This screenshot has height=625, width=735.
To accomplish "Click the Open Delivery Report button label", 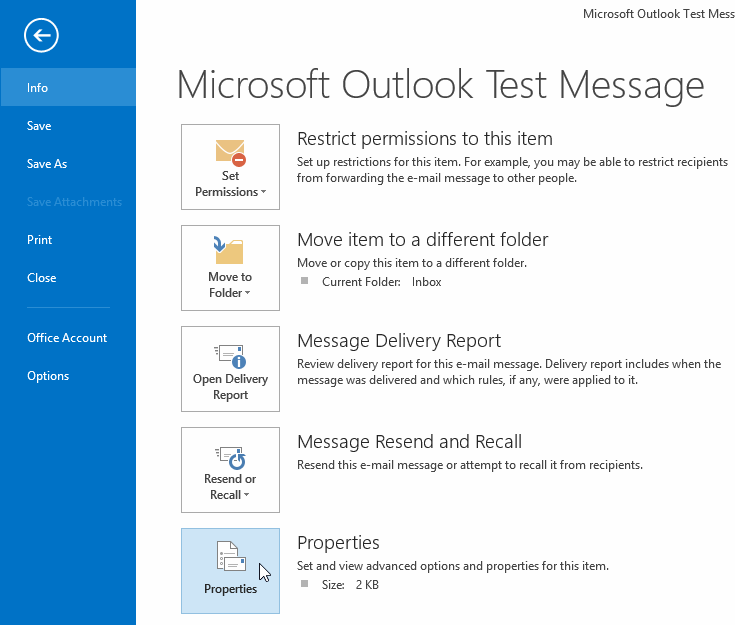I will (x=231, y=387).
